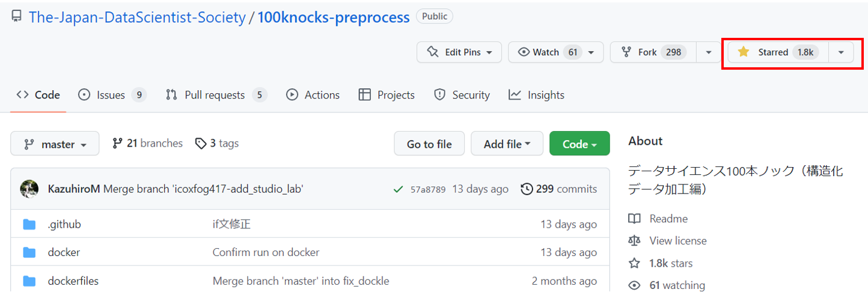Screen dimensions: 868x295
Task: Expand the master branch dropdown
Action: point(55,144)
